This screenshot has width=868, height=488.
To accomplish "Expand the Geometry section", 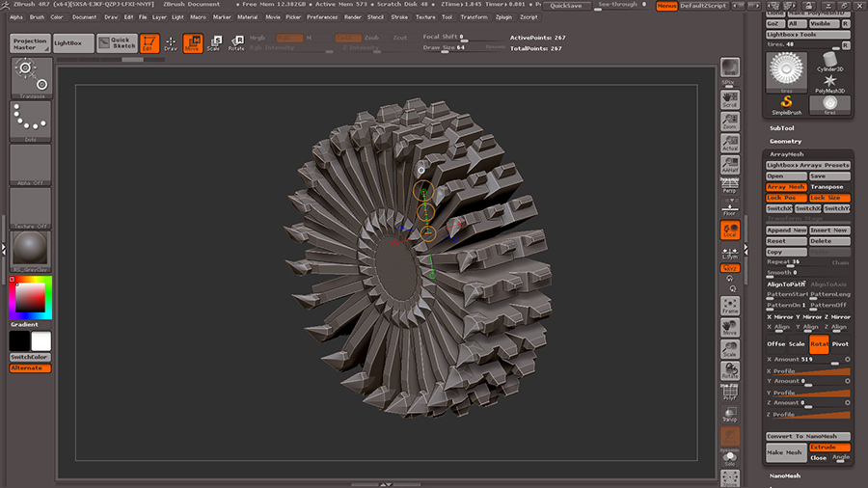I will (785, 141).
